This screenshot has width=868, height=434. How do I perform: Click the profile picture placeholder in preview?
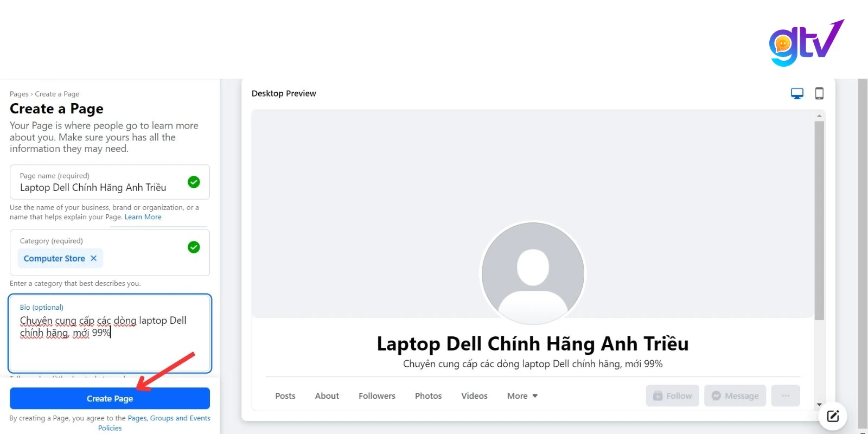pos(533,273)
